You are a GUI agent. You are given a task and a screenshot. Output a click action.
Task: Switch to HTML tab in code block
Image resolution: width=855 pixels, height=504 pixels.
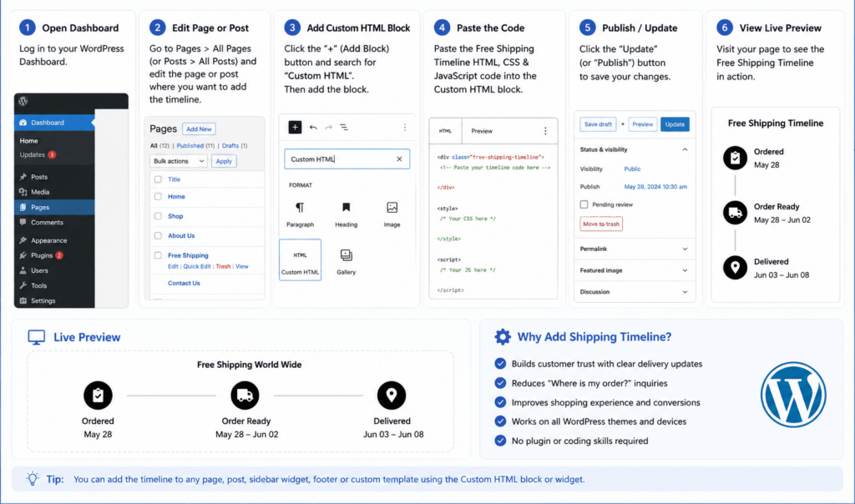point(446,131)
